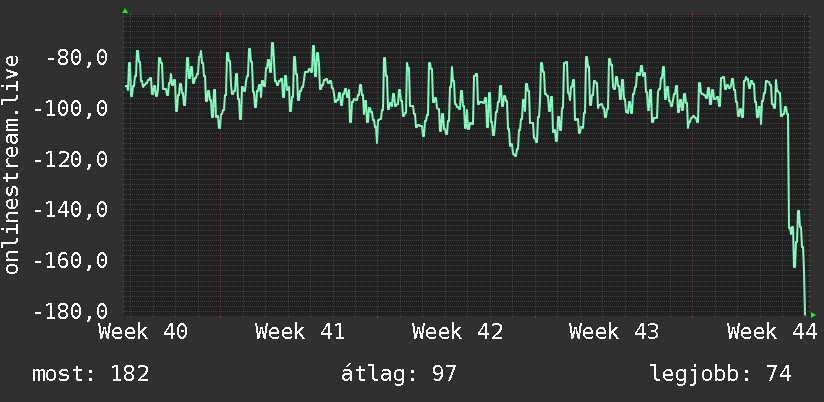Click the green arrow ending the x-axis
The image size is (824, 402).
[813, 315]
